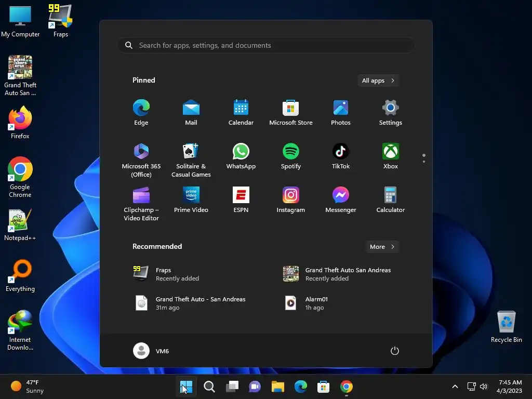Launch Microsoft 365 (Office)
This screenshot has width=532, height=399.
[x=141, y=160]
